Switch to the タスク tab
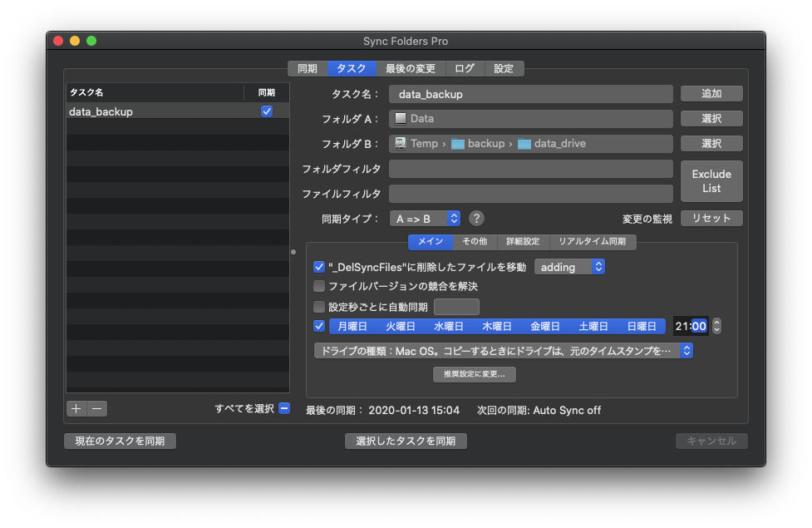812x528 pixels. pyautogui.click(x=351, y=68)
